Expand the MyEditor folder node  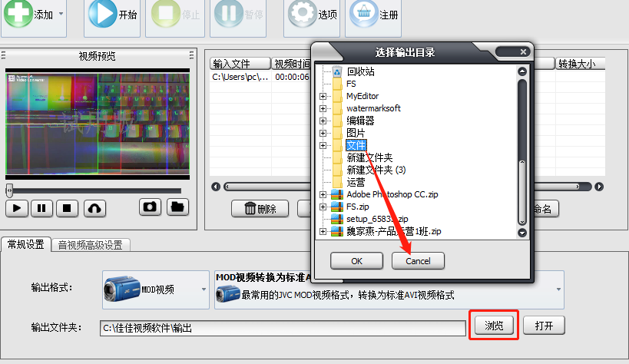click(x=323, y=96)
